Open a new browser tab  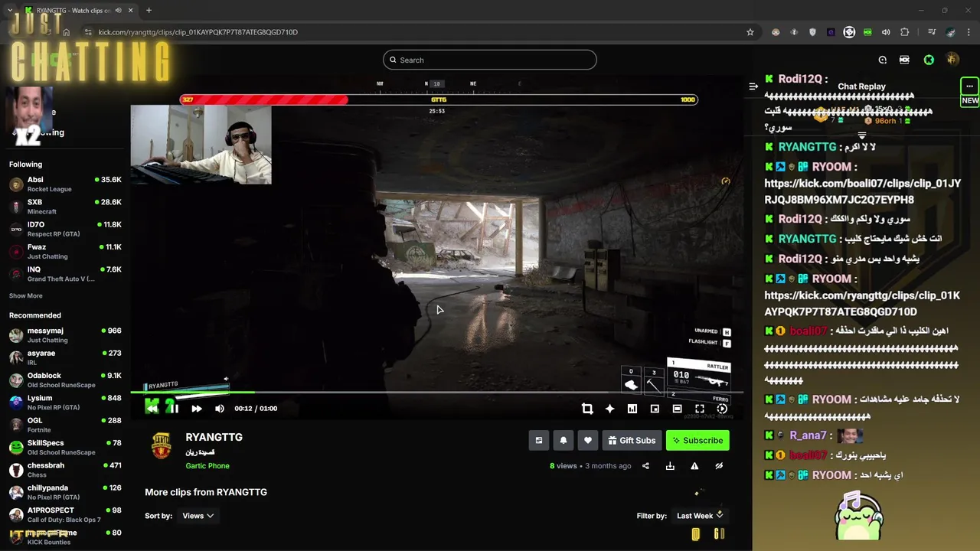pyautogui.click(x=149, y=10)
